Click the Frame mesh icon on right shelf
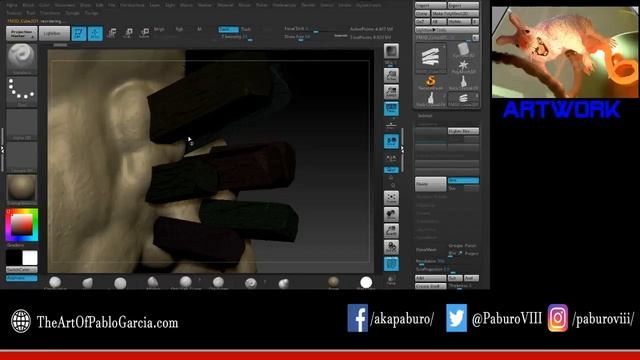The height and width of the screenshot is (360, 640). [391, 198]
